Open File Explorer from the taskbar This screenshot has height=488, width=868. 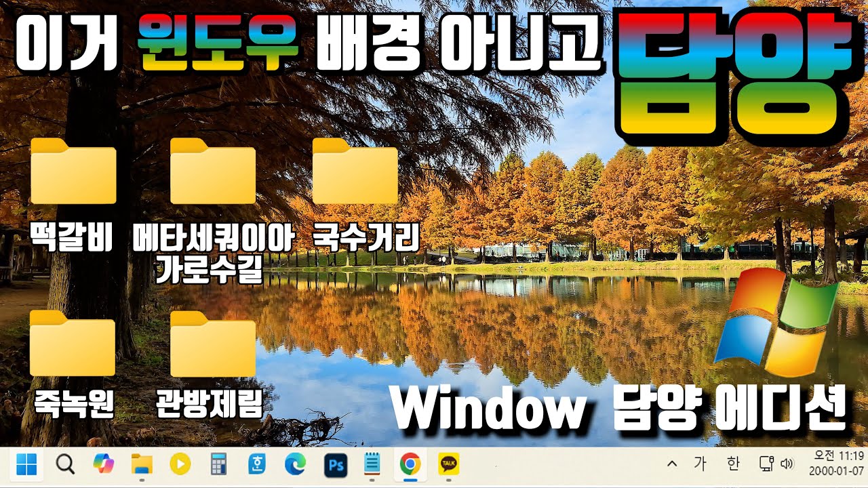point(142,465)
